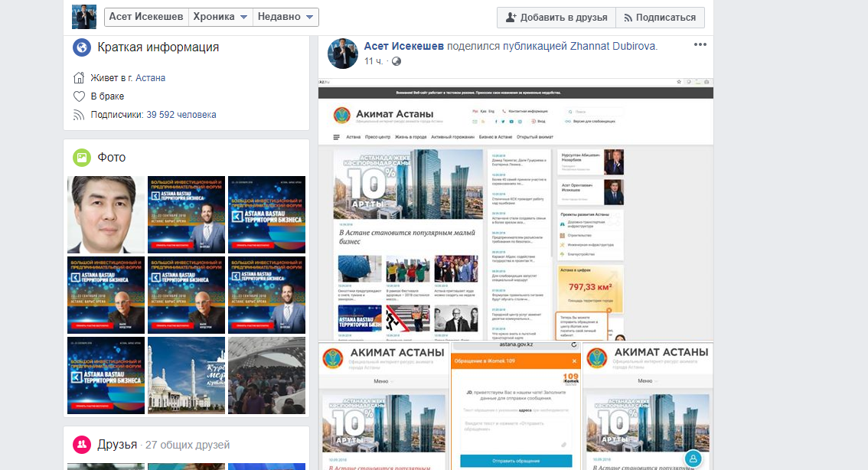
Task: Open the mosque photo thumbnail
Action: (186, 376)
